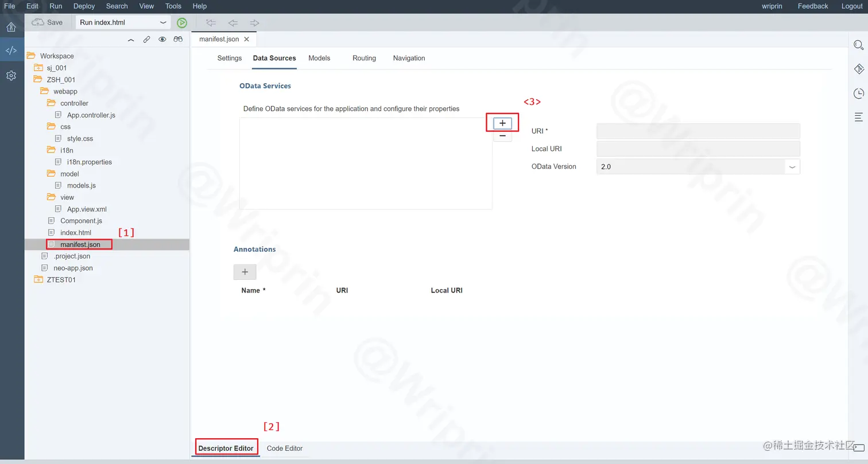
Task: Select i18n.properties file
Action: click(89, 162)
